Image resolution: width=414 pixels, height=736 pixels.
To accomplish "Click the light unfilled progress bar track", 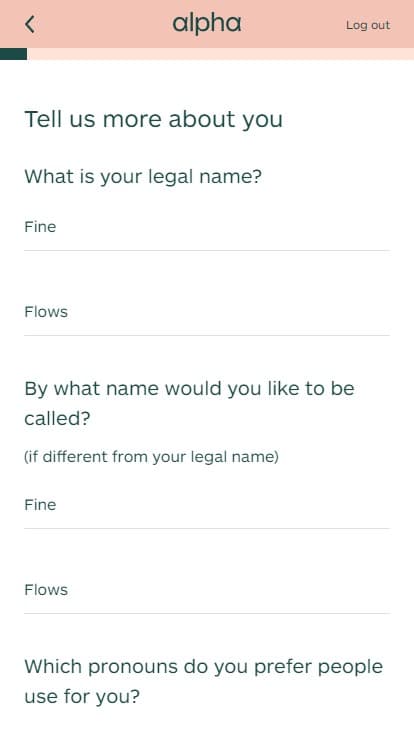I will coord(221,54).
